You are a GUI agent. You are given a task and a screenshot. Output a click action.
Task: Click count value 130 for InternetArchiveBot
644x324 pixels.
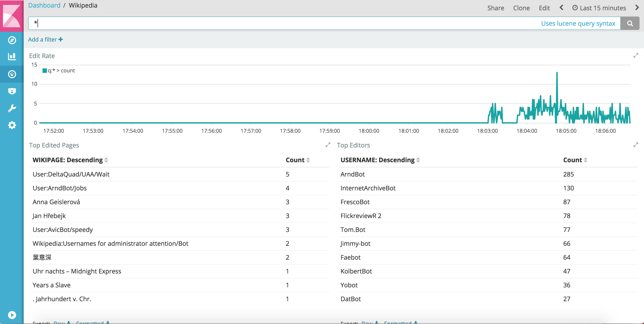pos(568,188)
